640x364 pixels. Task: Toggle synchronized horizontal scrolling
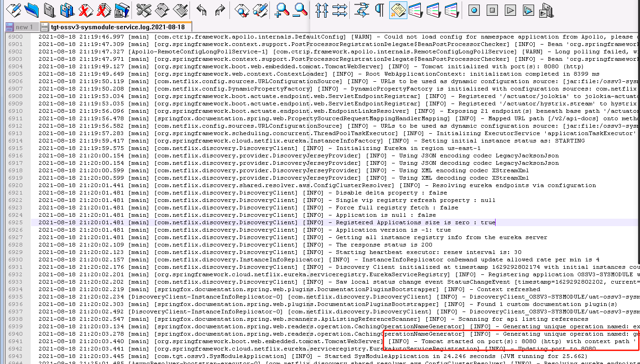[340, 9]
